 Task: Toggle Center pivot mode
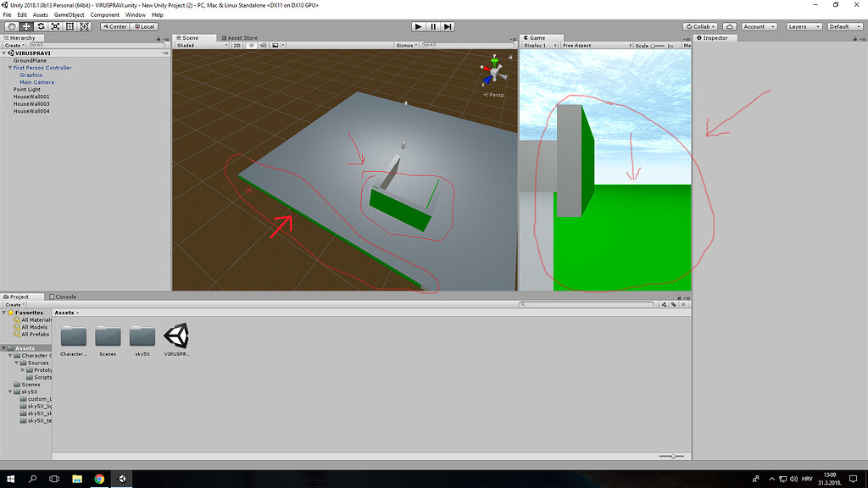(115, 26)
